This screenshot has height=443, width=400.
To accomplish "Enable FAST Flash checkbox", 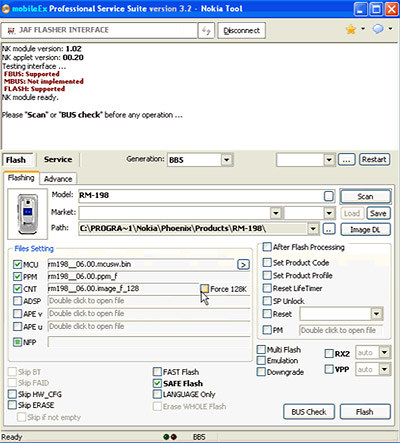I will point(157,371).
